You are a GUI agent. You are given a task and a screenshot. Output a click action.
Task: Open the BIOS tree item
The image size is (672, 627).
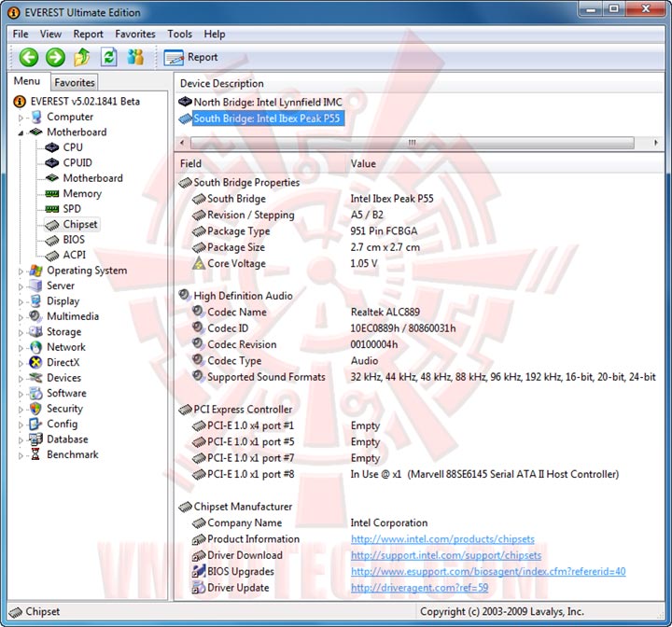coord(74,240)
